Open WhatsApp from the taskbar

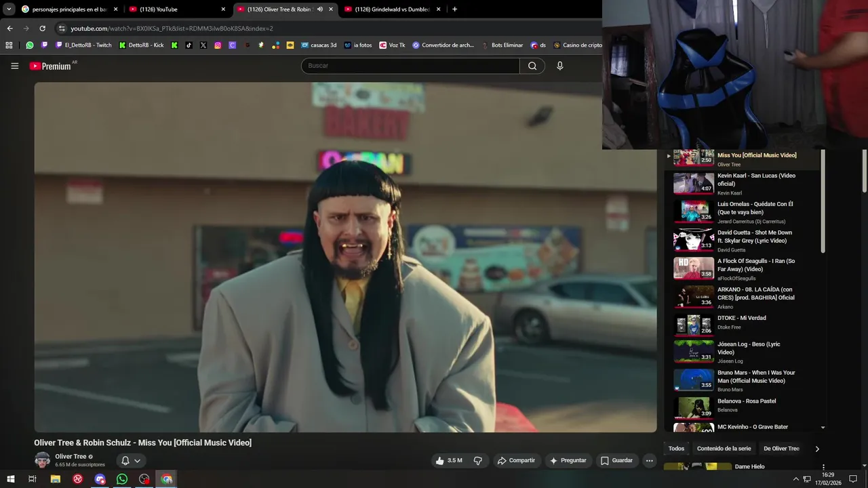(x=122, y=479)
